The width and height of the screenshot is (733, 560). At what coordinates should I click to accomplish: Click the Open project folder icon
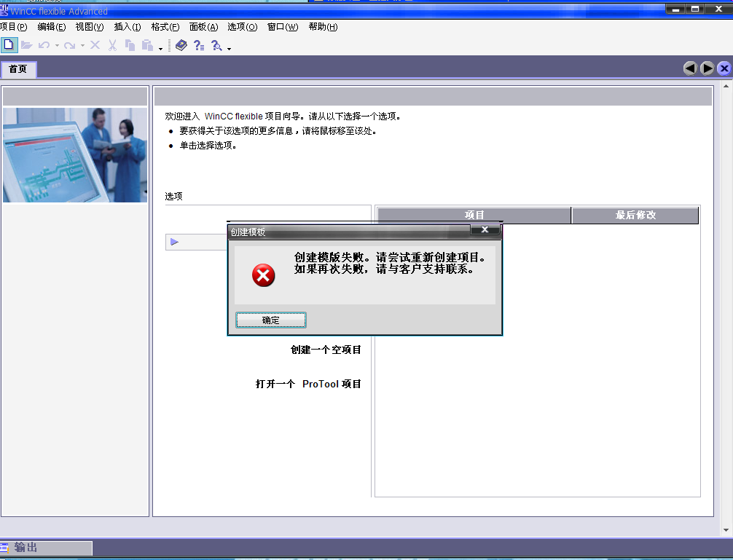coord(27,45)
